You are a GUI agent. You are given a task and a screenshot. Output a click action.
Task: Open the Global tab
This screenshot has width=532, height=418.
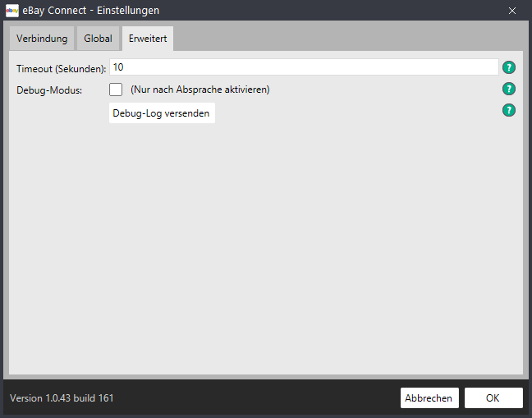(x=98, y=39)
